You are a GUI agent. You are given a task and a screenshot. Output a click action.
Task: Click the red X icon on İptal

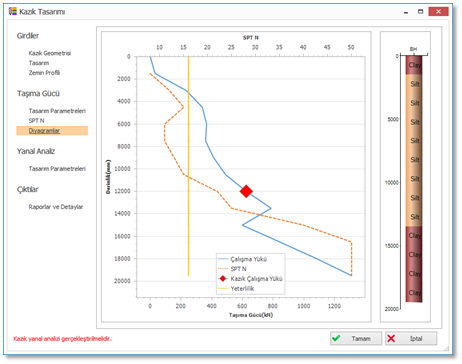point(391,338)
